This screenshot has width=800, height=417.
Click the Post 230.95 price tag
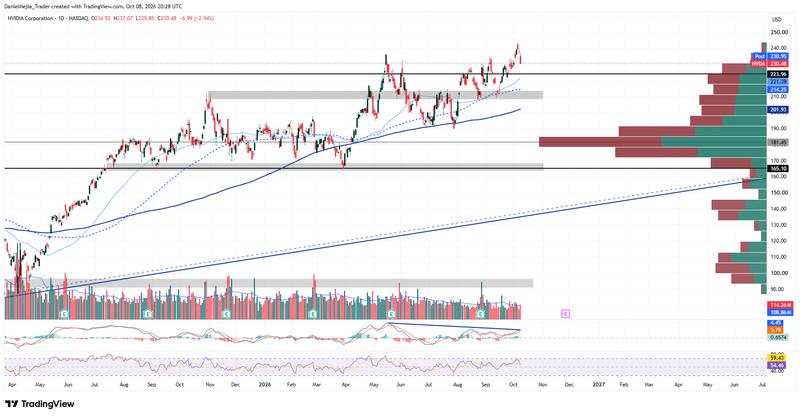point(770,56)
